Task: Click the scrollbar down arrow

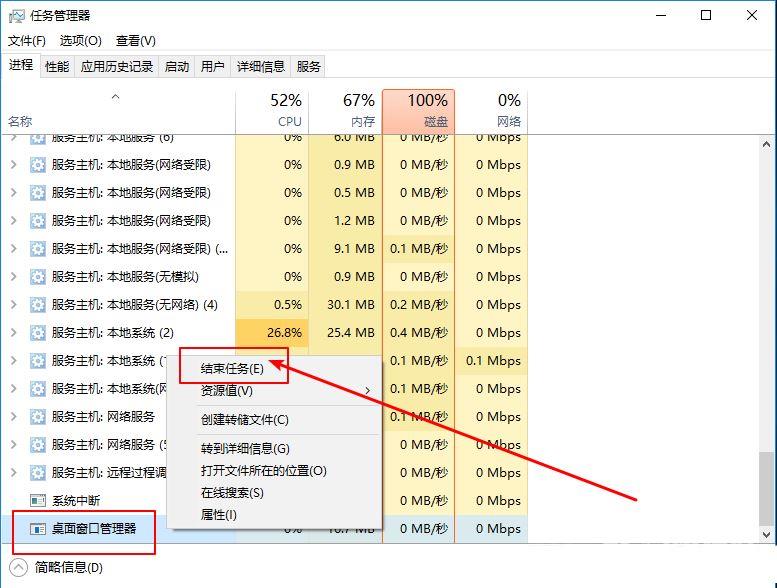Action: click(x=766, y=535)
